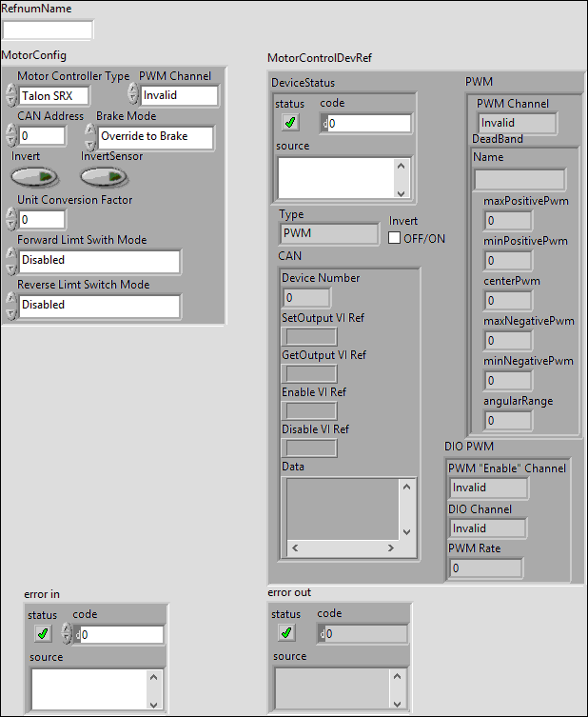588x717 pixels.
Task: Click the CAN Address numeric field
Action: [x=42, y=136]
